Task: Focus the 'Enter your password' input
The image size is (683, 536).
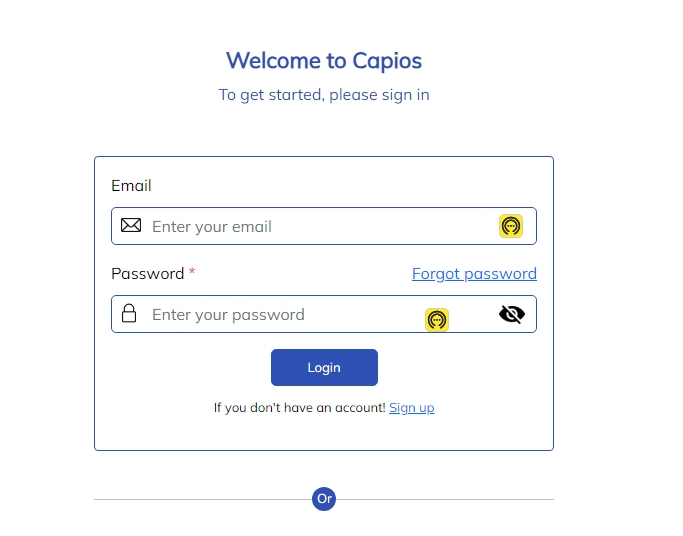Action: [x=324, y=314]
